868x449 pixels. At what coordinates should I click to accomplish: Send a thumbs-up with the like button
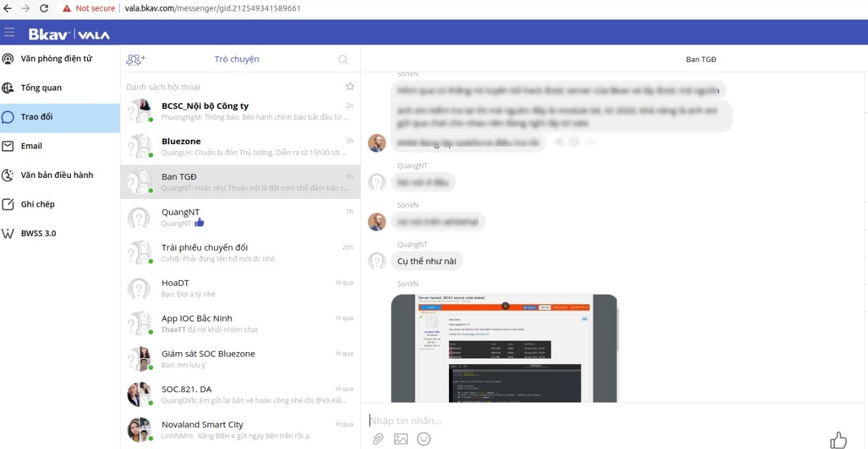pos(839,439)
